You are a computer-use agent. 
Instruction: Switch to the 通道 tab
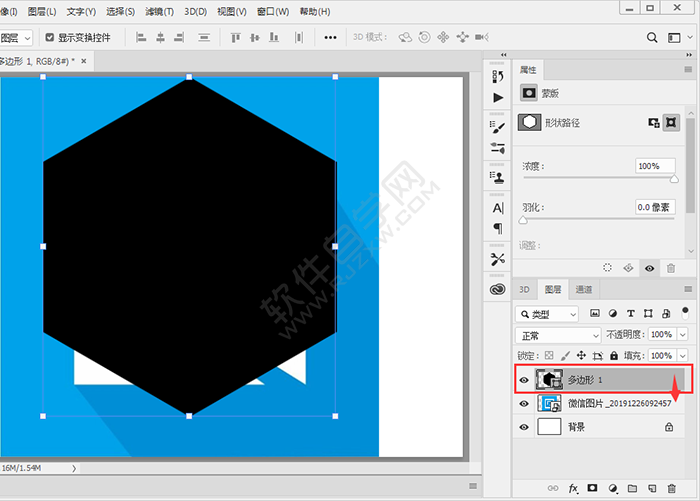[584, 290]
